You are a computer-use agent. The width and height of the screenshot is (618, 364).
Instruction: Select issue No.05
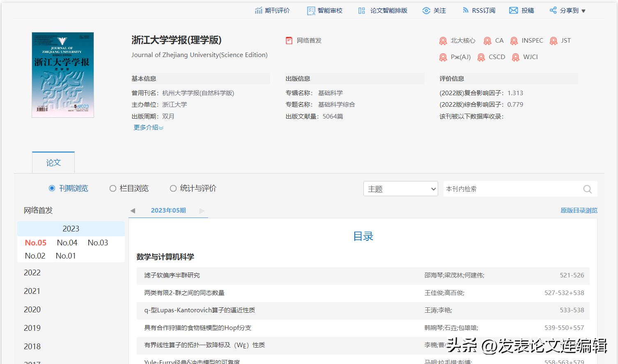point(36,243)
